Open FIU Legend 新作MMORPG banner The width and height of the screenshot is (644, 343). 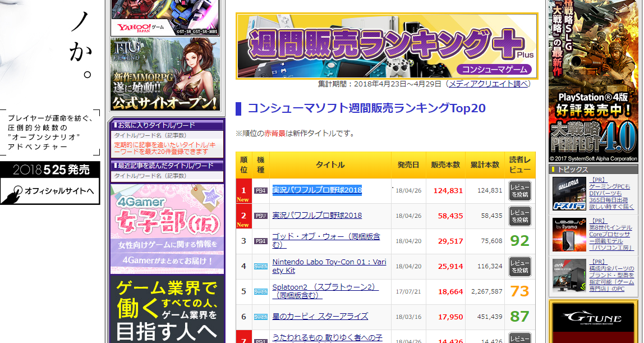coord(165,74)
